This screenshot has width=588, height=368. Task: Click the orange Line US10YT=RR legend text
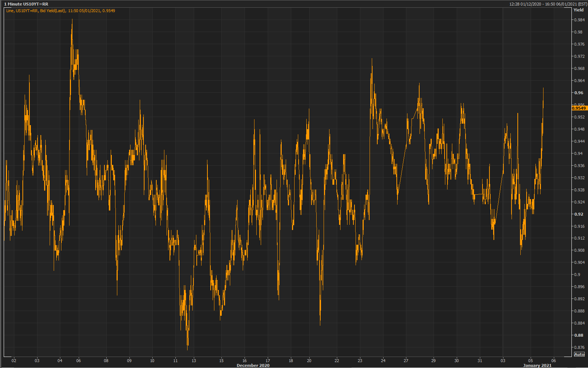[61, 11]
